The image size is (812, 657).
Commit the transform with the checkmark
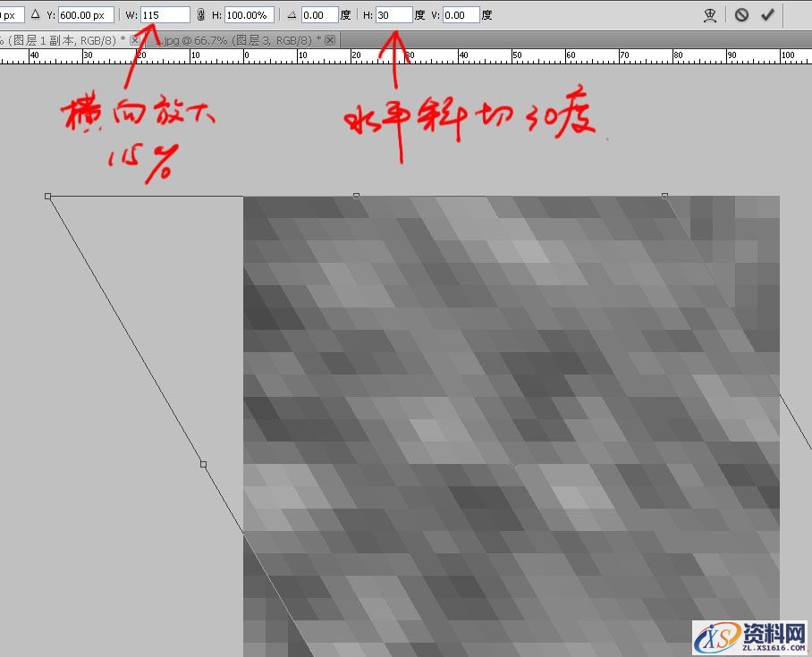[766, 15]
